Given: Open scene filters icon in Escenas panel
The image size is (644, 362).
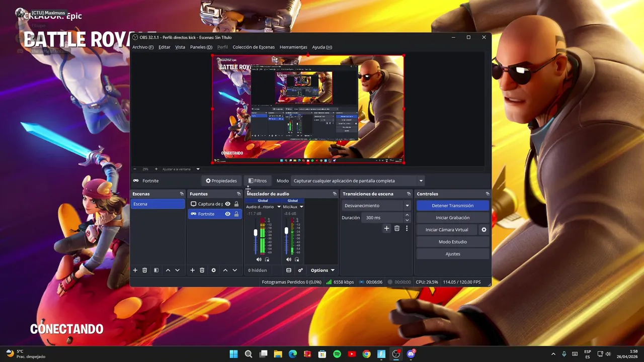Looking at the screenshot, I should 156,270.
